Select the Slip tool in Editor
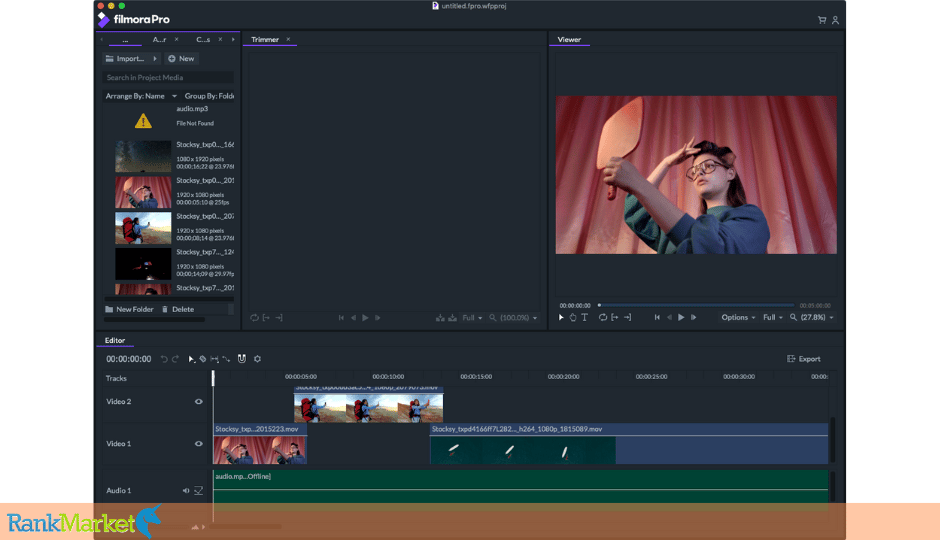The height and width of the screenshot is (540, 940). tap(215, 359)
